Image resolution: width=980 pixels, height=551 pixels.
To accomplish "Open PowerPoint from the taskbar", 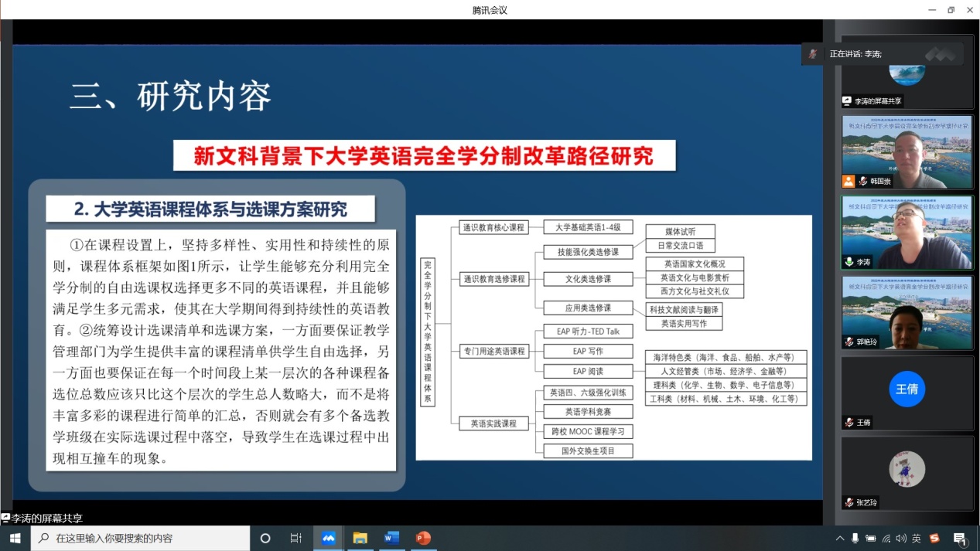I will (423, 538).
